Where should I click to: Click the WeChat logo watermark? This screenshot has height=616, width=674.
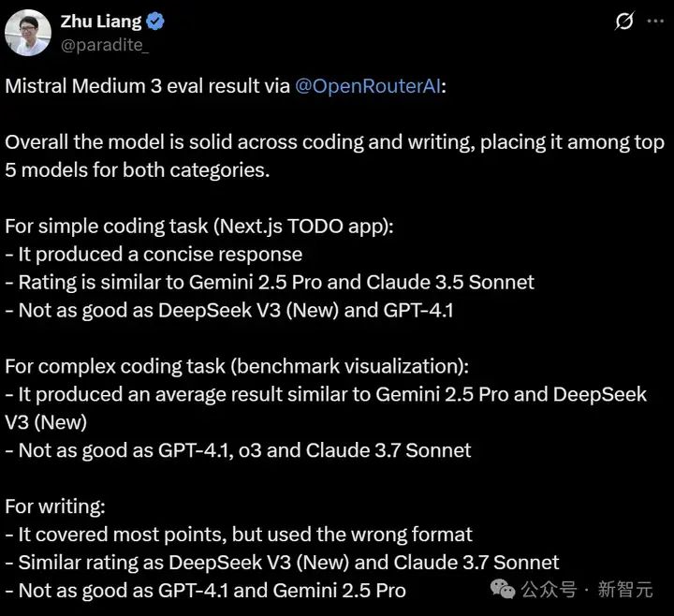(x=503, y=589)
